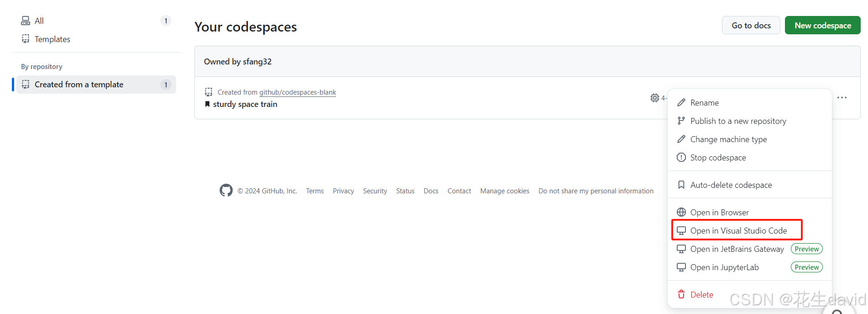Open the three-dot codespace options menu
This screenshot has height=314, width=868.
point(842,97)
